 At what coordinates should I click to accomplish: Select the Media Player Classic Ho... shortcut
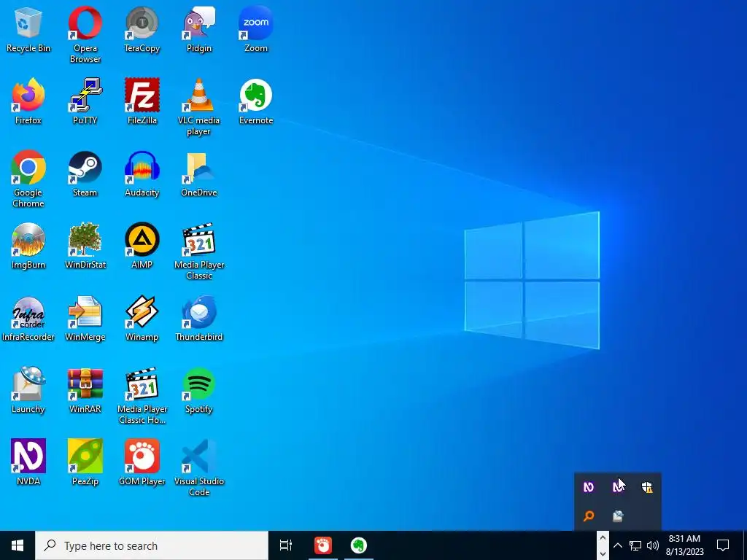tap(142, 396)
